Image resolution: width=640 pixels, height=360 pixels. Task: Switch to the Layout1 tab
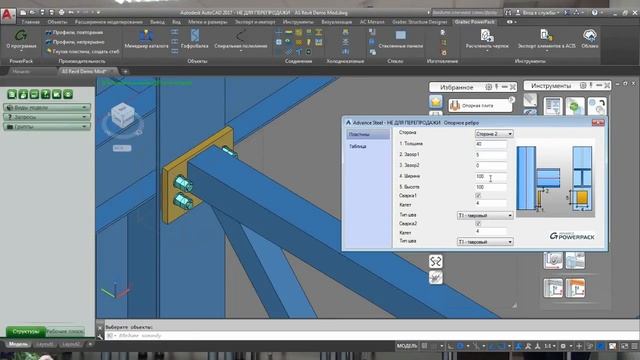point(44,344)
